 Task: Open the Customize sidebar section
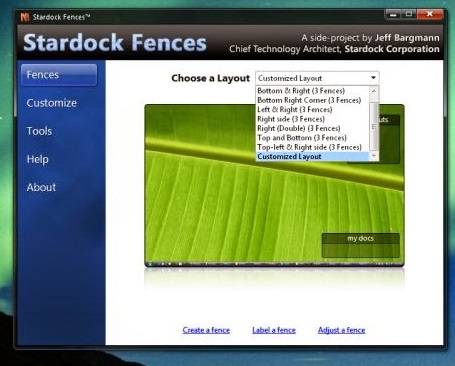(52, 103)
